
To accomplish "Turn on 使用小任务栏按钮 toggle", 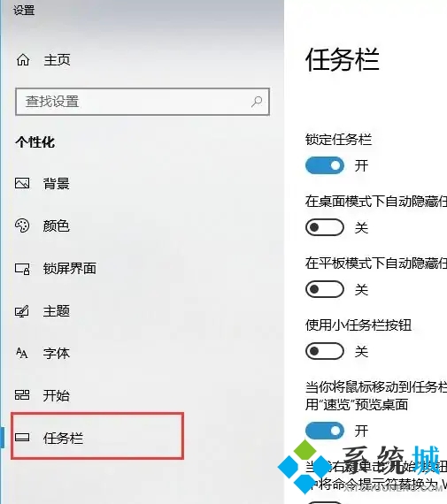I will [325, 351].
